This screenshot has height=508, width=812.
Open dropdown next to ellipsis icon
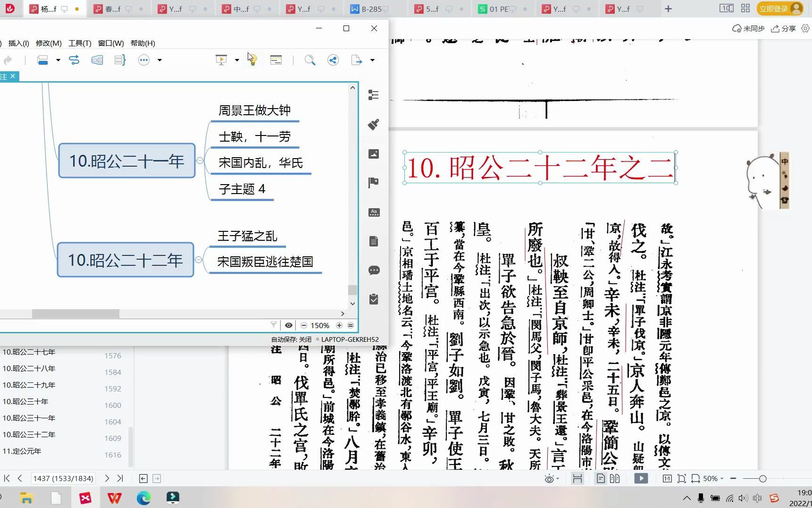[x=159, y=60]
